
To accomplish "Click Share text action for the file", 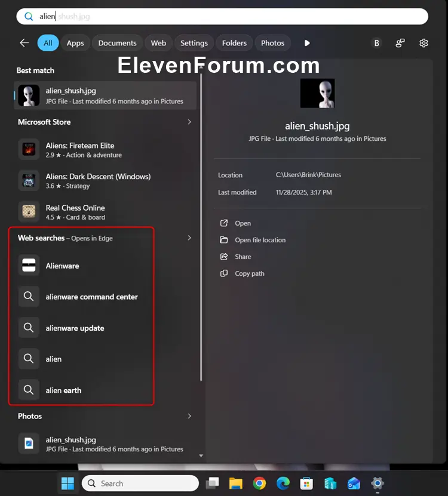I will pos(243,257).
